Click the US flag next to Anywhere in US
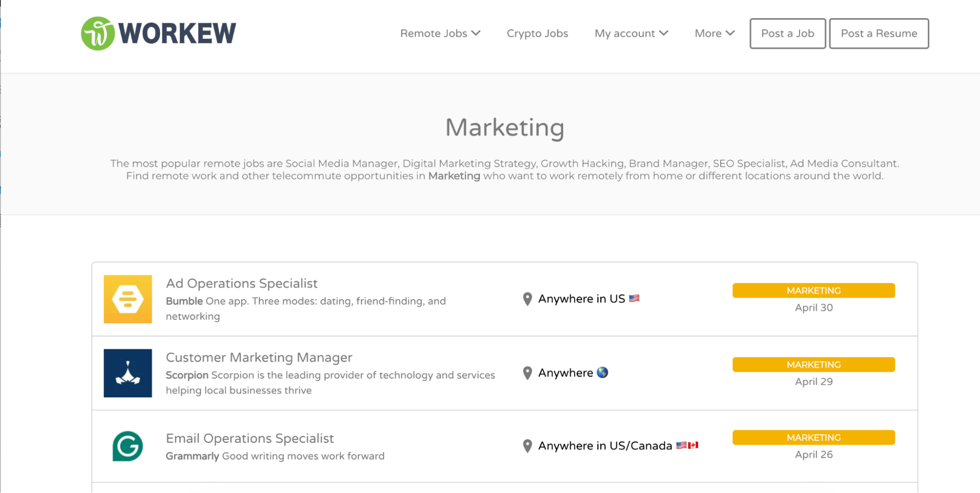 (634, 298)
